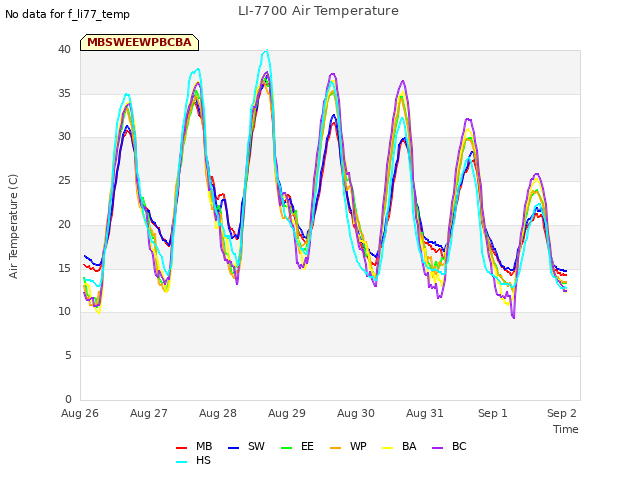Click the Sep 1 x-axis tick label

[493, 413]
